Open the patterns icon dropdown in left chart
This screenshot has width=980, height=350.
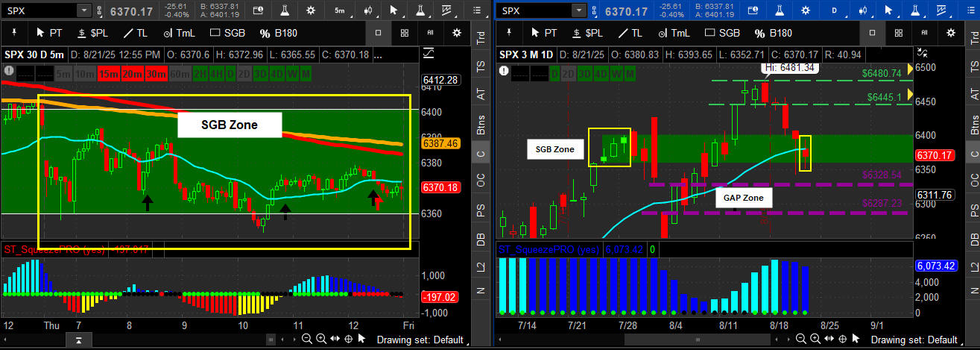pyautogui.click(x=446, y=10)
